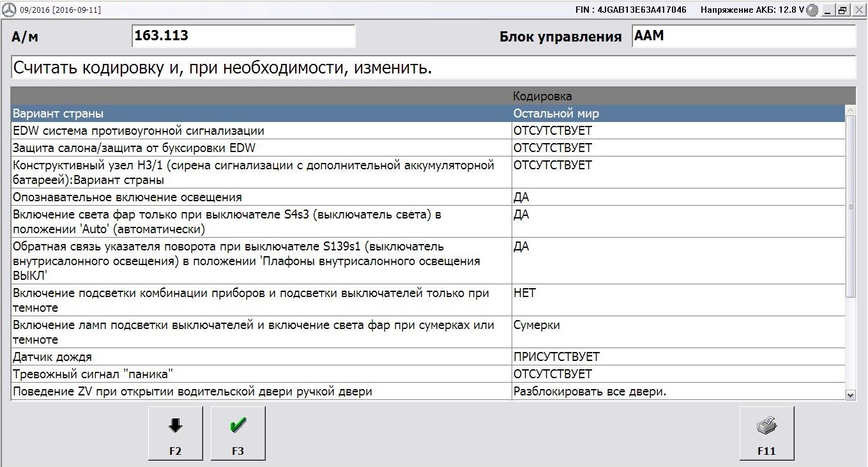Screen dimensions: 868x467
Task: Select 'Поведение ZV при открытии водительской двери' row
Action: (x=428, y=391)
